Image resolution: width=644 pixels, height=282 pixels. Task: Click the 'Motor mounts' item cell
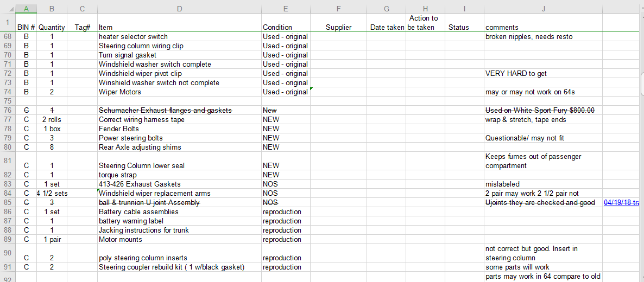click(x=179, y=240)
